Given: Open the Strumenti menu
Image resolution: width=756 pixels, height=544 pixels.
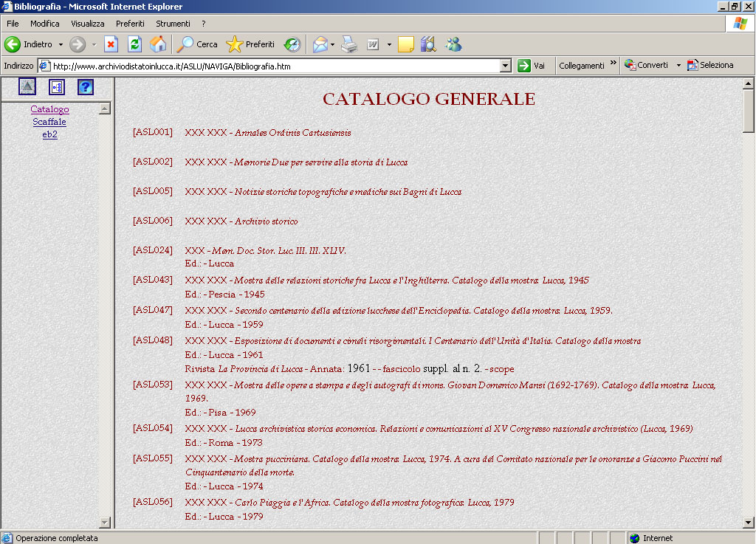Looking at the screenshot, I should click(x=173, y=24).
